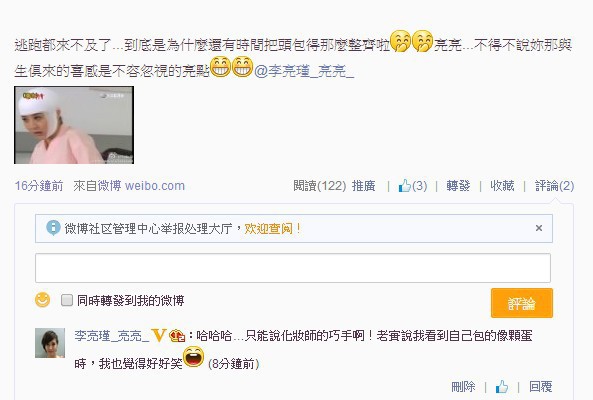Open the attached video thumbnail image
Viewport: 593px width, 400px height.
pyautogui.click(x=74, y=125)
